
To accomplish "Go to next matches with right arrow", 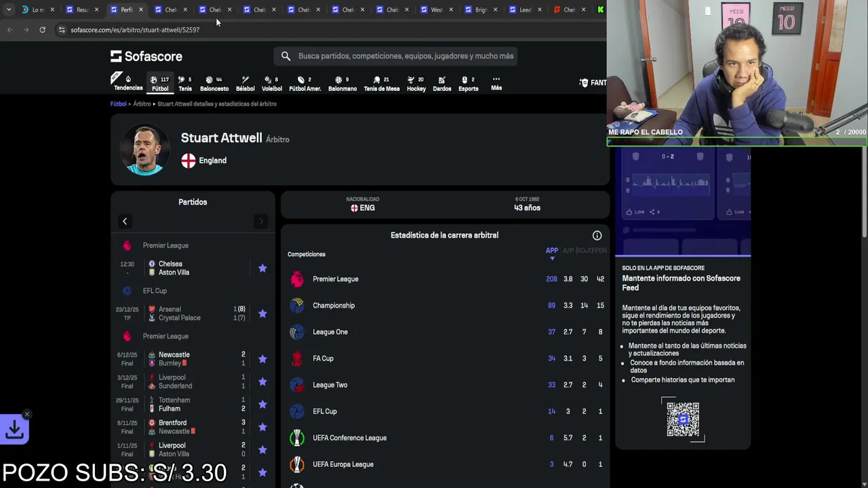I will coord(260,222).
